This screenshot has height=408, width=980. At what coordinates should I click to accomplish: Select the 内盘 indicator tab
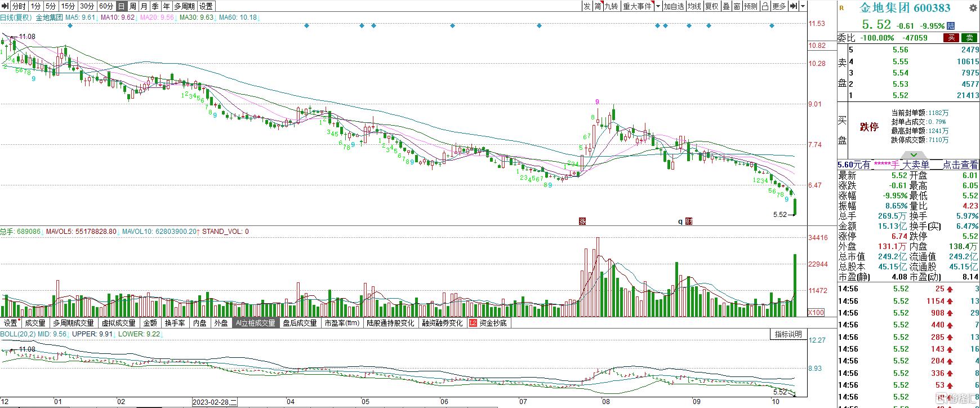click(200, 323)
